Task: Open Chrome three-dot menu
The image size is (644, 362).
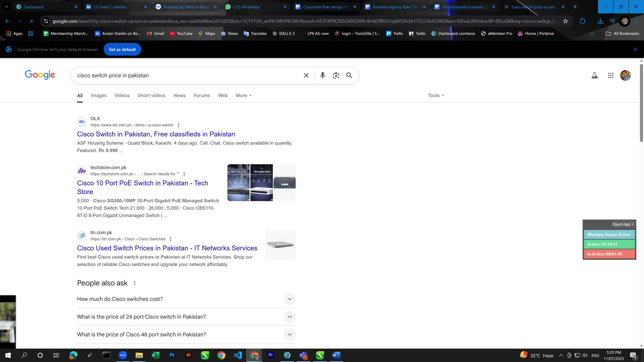Action: 637,21
